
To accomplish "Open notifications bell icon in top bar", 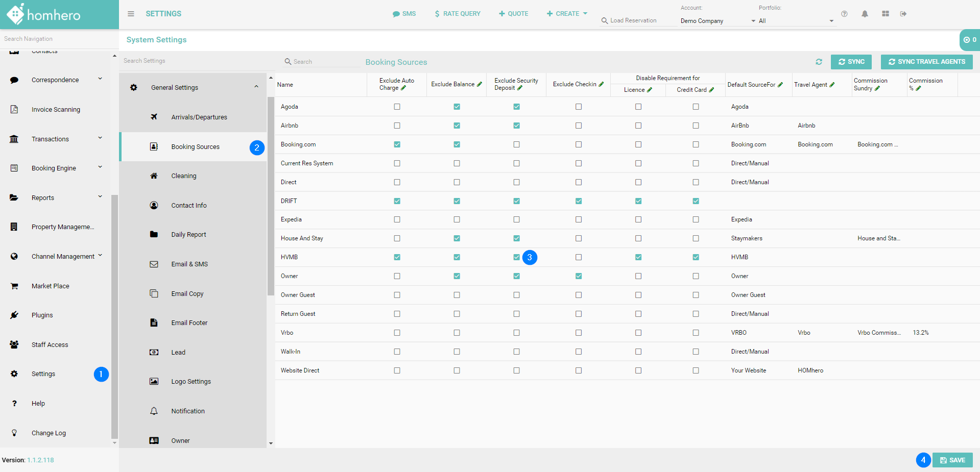I will pyautogui.click(x=865, y=14).
